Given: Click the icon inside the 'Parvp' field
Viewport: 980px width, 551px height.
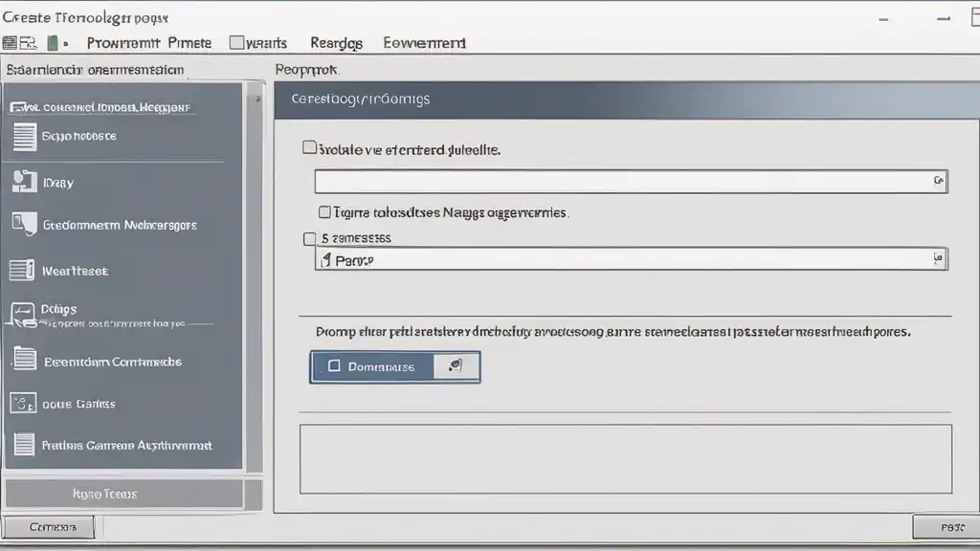Looking at the screenshot, I should (325, 259).
